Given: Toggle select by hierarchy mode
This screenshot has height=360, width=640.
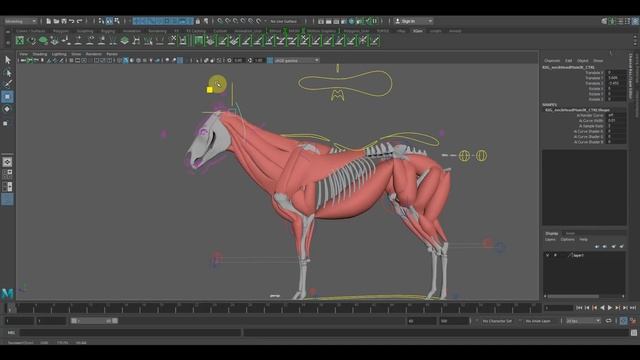Looking at the screenshot, I should pos(101,21).
